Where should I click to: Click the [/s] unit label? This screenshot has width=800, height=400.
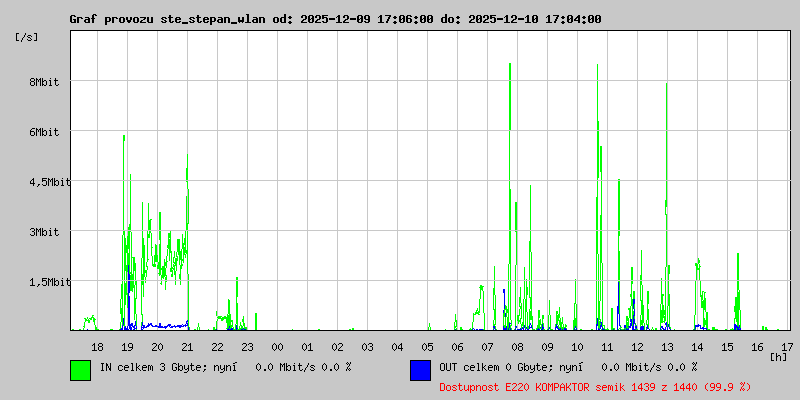pos(27,37)
